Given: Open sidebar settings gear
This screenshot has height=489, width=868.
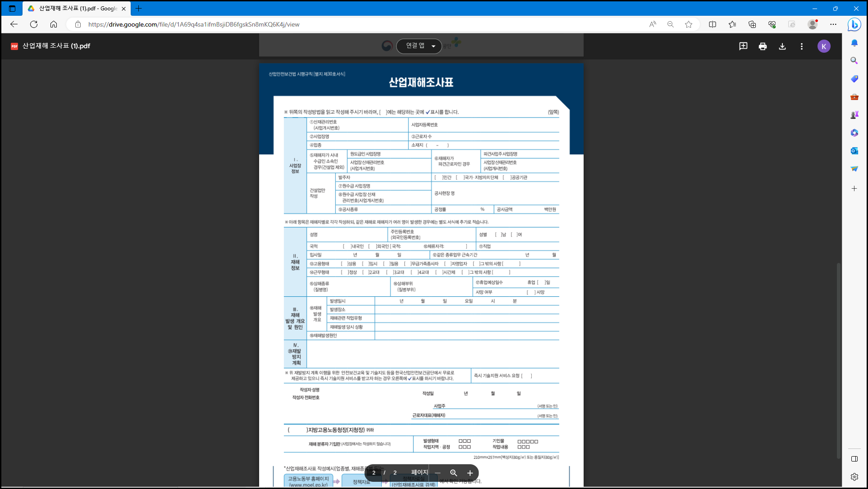Looking at the screenshot, I should click(x=854, y=477).
